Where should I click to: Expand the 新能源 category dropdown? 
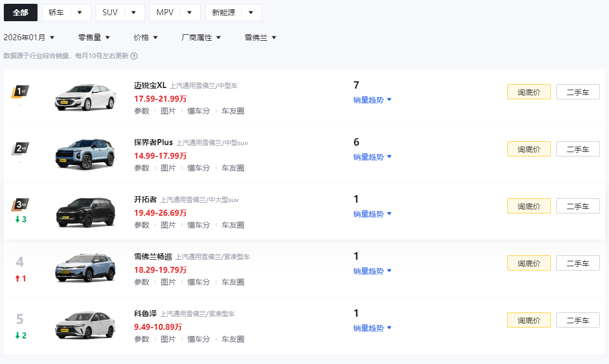(x=233, y=12)
